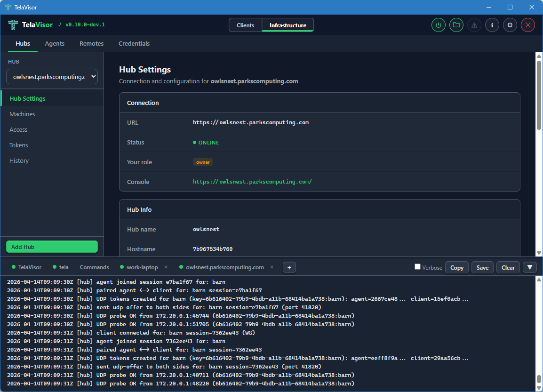Screen dimensions: 543x392
Task: Open the Hub selection dropdown
Action: point(52,77)
